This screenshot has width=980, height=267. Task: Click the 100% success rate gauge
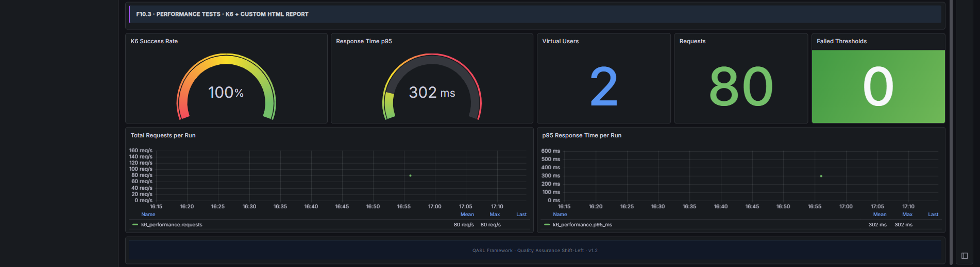pos(226,86)
